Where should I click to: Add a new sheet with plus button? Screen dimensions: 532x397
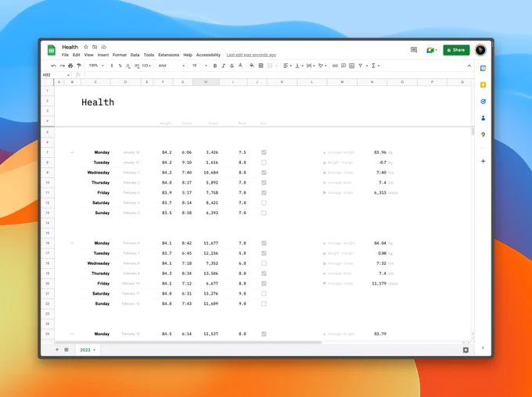[57, 349]
